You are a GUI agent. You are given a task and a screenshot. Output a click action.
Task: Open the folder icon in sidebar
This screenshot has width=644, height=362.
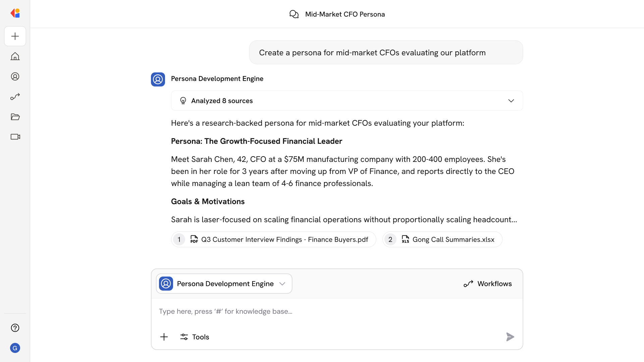15,117
